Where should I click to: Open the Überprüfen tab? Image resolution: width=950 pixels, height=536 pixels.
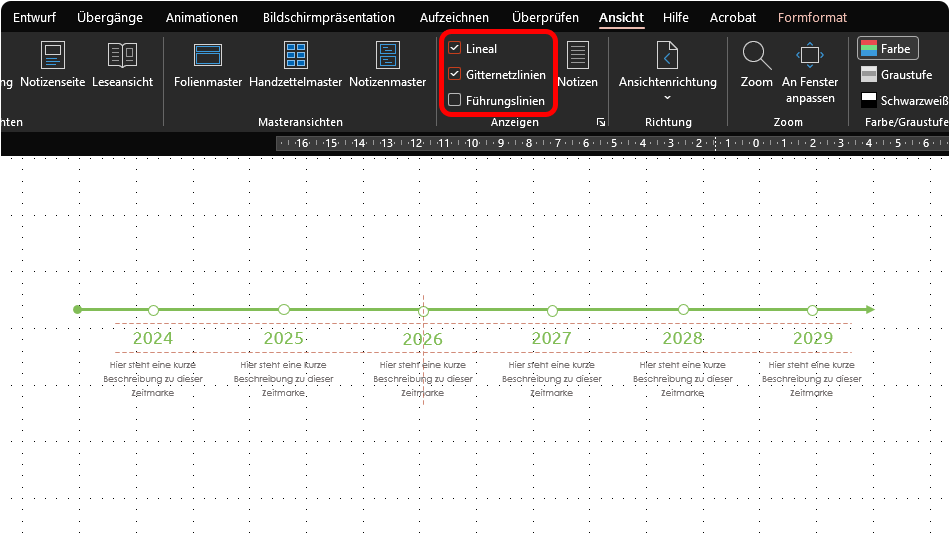pyautogui.click(x=545, y=18)
